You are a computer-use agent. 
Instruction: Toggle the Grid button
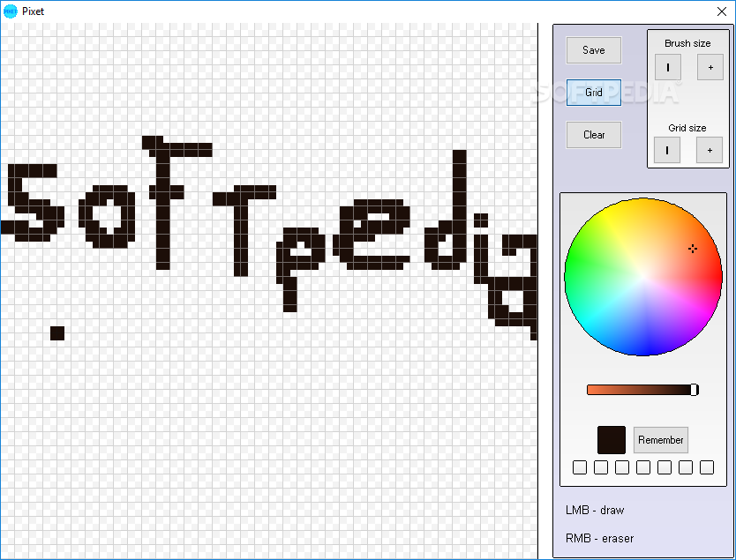[594, 93]
